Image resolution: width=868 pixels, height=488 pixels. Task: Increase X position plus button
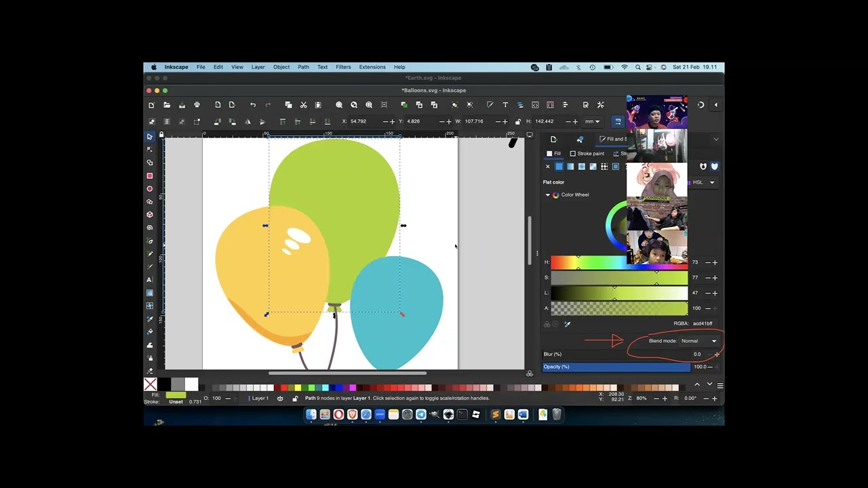pos(392,121)
